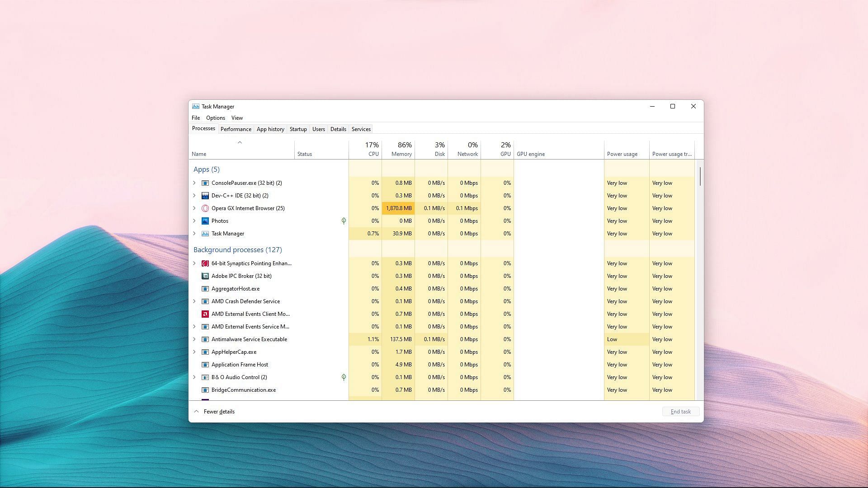Toggle suspend icon on Photos process
The width and height of the screenshot is (868, 488).
(x=344, y=221)
